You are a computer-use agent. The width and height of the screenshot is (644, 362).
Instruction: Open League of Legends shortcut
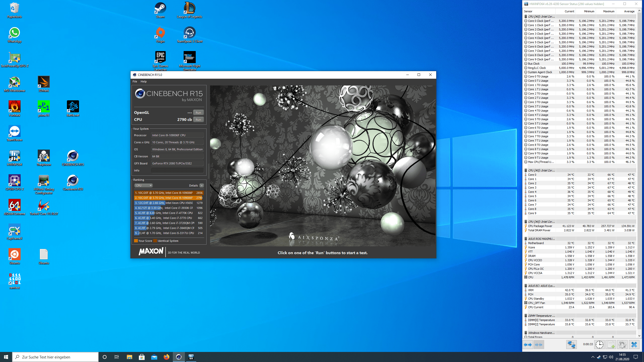pos(189,10)
